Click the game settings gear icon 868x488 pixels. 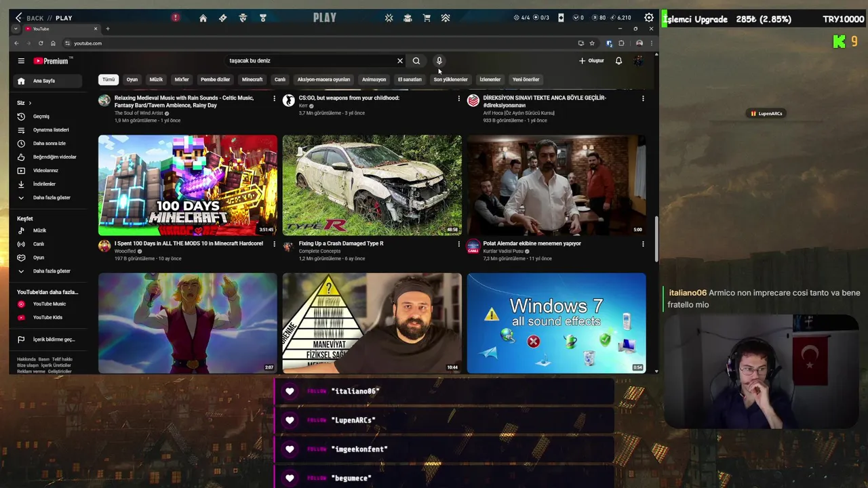649,18
